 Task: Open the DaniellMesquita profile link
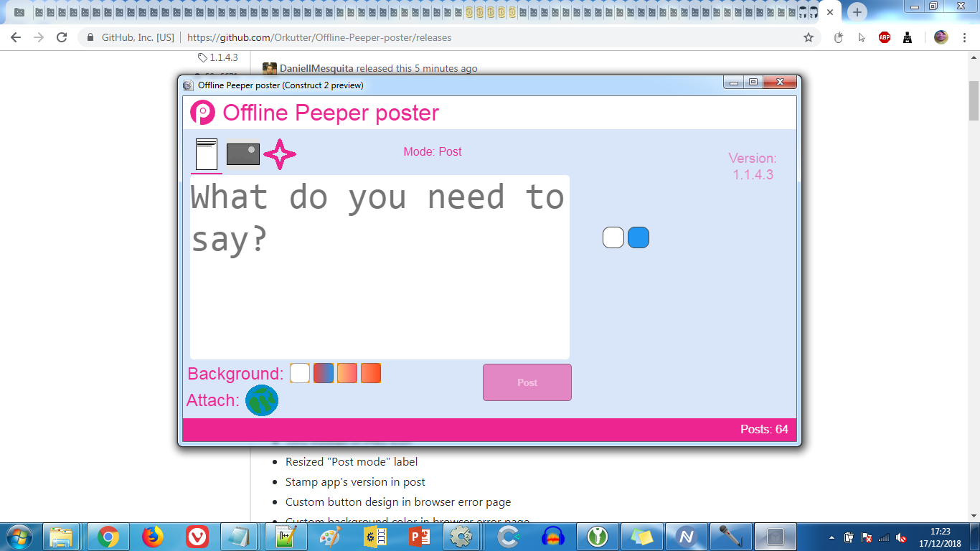316,68
